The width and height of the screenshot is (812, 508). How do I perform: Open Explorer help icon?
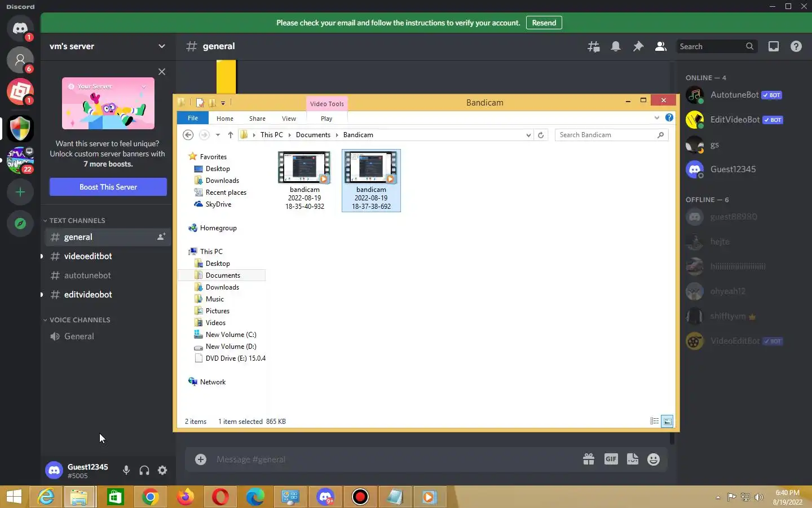click(669, 117)
